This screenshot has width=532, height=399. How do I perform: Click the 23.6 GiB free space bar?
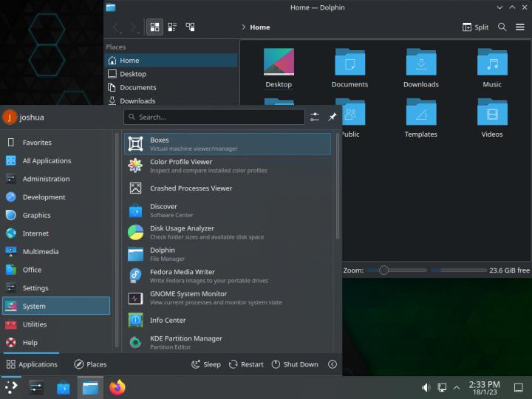(x=459, y=270)
